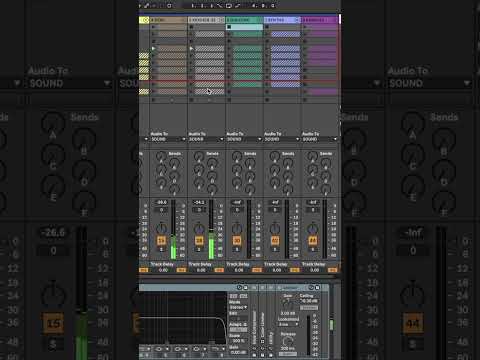Click Send A knob on track 44

pyautogui.click(x=313, y=156)
